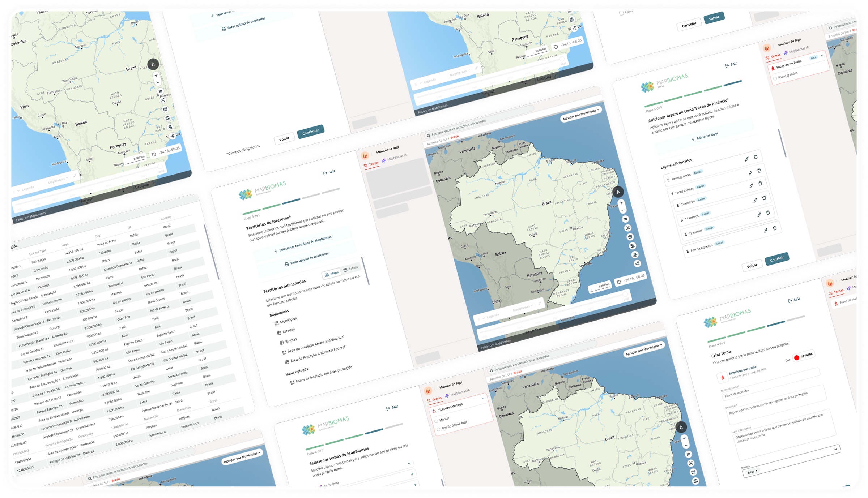This screenshot has width=868, height=498.
Task: Open the dropdown chevron below Nota informativa
Action: (836, 449)
